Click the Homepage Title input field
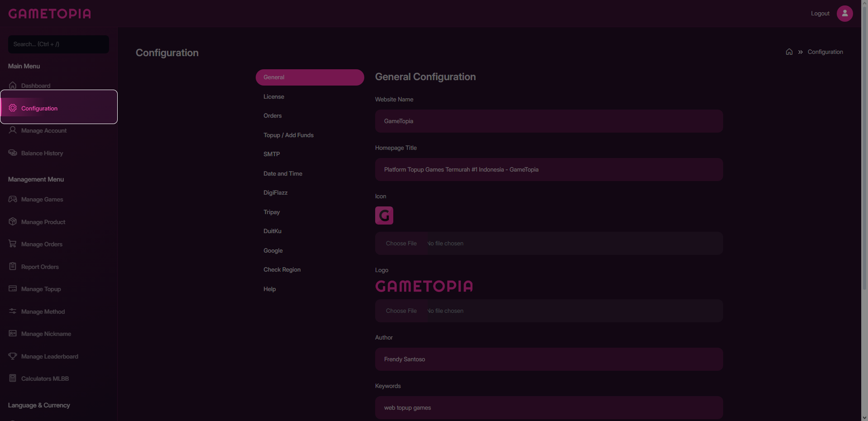The width and height of the screenshot is (868, 421). pos(549,170)
